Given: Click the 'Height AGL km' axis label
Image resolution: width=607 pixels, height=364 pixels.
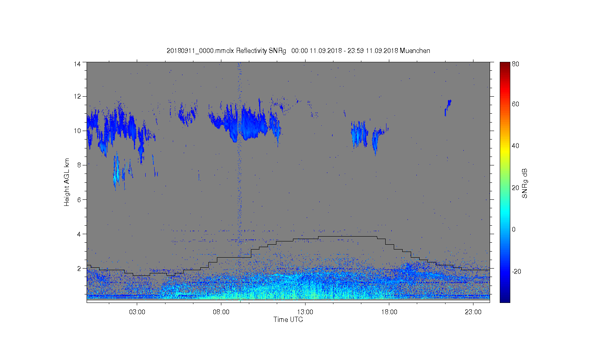Looking at the screenshot, I should (x=67, y=182).
